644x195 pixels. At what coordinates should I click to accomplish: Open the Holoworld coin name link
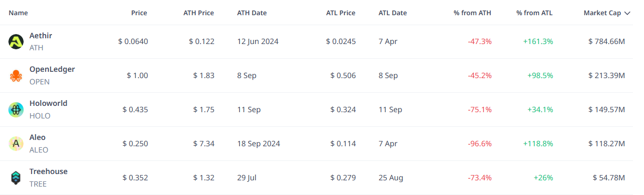48,103
